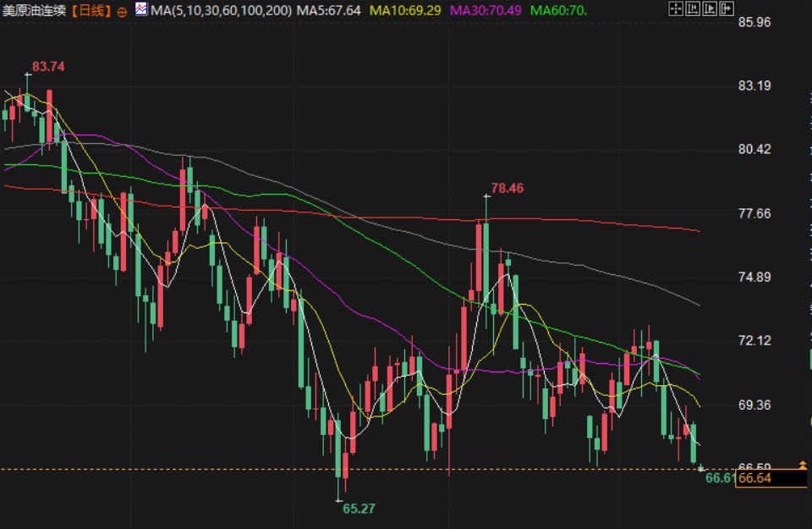Viewport: 812px width, 529px height.
Task: Click the 77.66 price axis label
Action: tap(754, 213)
